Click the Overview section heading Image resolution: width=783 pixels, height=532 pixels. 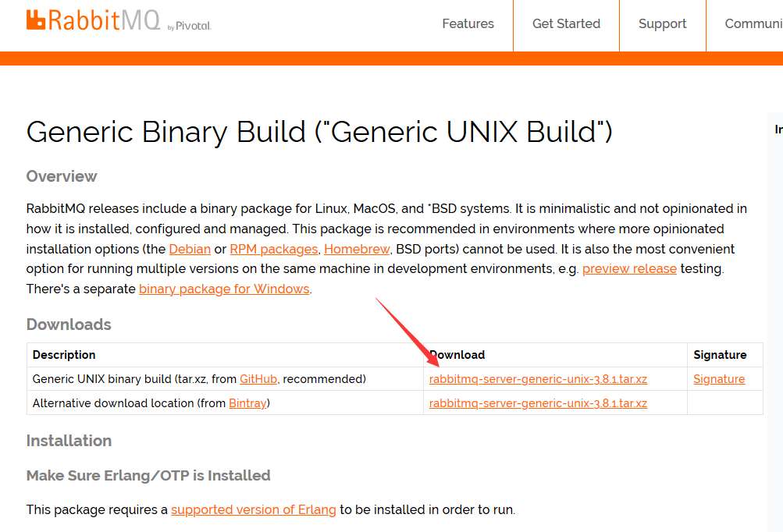tap(61, 176)
